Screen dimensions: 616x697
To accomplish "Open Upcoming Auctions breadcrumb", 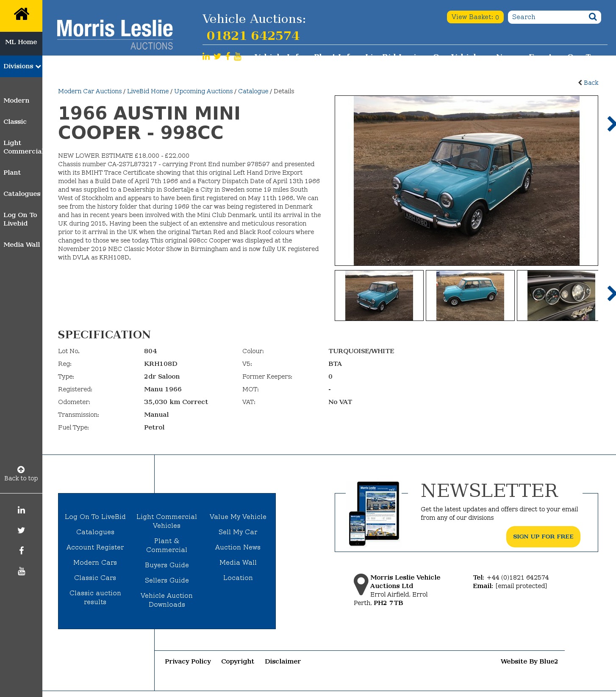I will 203,91.
